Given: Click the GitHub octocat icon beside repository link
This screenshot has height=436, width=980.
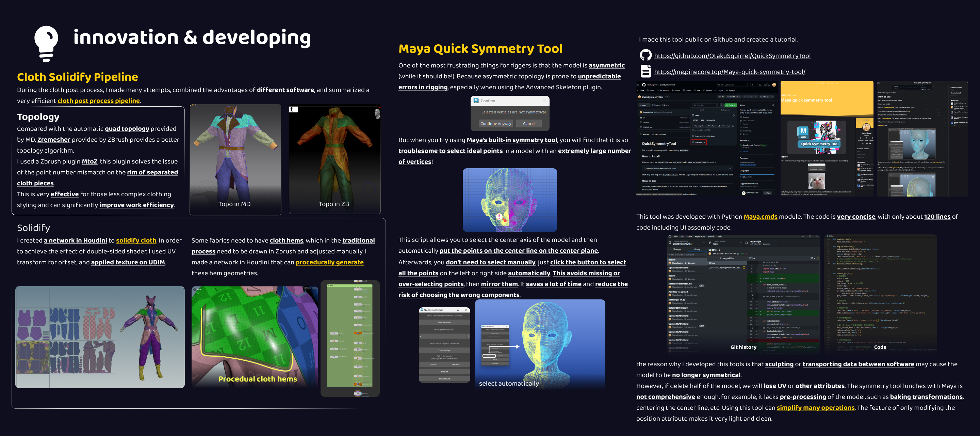Looking at the screenshot, I should pos(646,55).
